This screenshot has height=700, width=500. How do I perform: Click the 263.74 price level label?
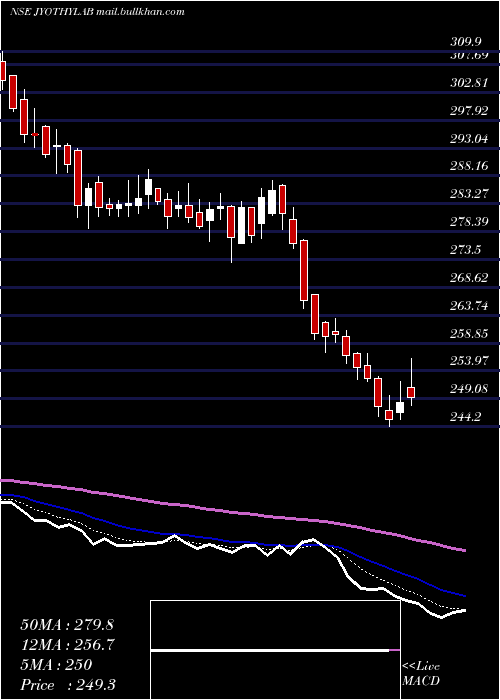tap(469, 305)
